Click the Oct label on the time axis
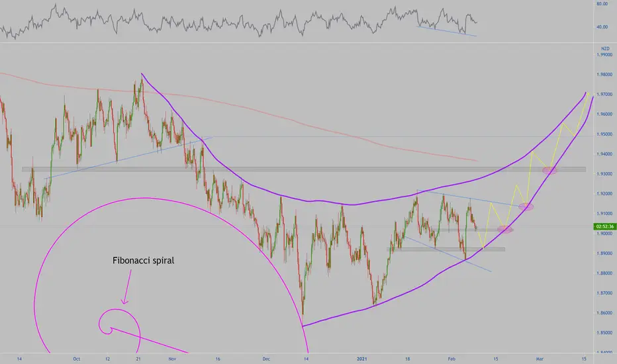The height and width of the screenshot is (364, 617). 76,359
